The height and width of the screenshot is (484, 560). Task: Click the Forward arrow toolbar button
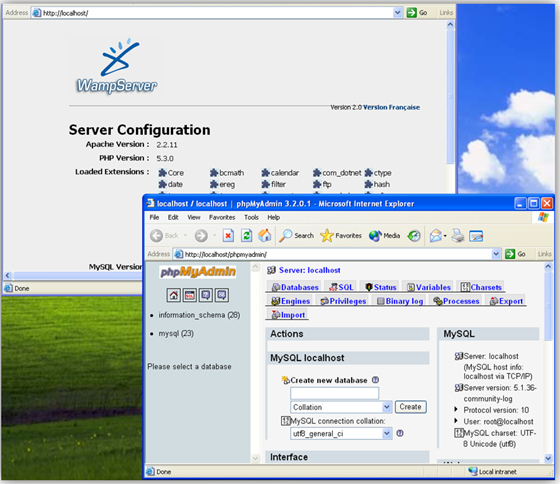pyautogui.click(x=201, y=236)
